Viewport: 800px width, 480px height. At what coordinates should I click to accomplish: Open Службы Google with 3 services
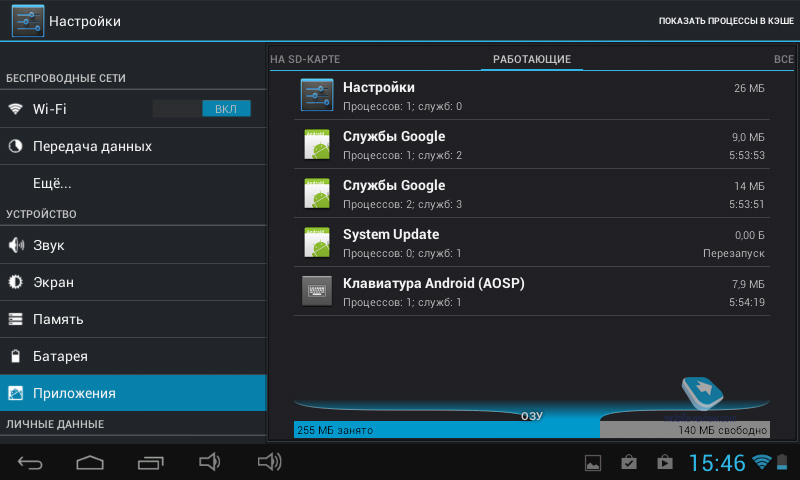[x=532, y=193]
